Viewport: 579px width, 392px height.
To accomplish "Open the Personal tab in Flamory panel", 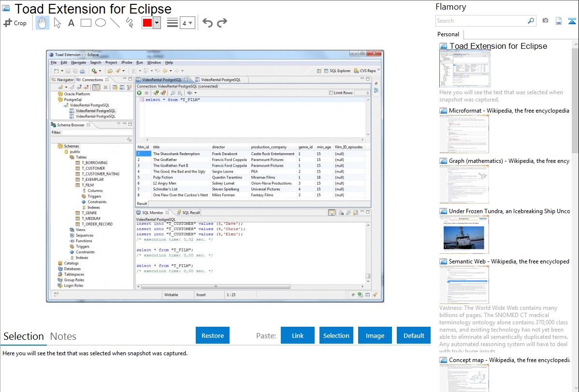I will tap(448, 34).
